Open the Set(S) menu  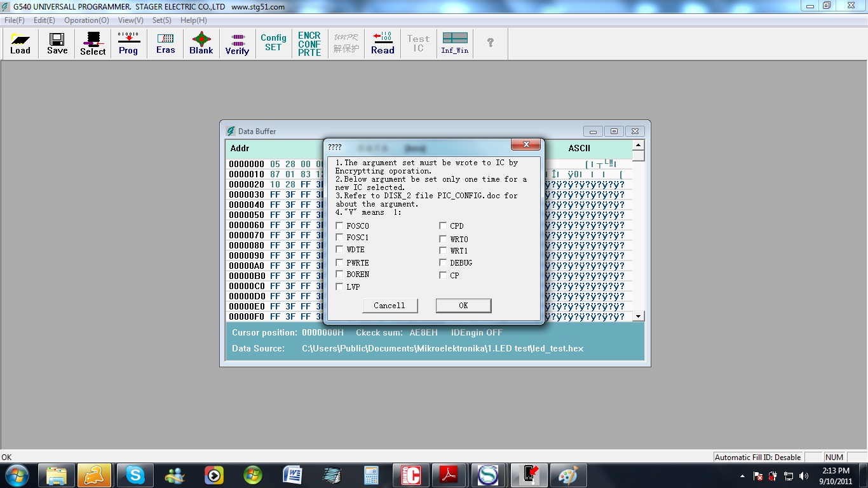click(162, 20)
